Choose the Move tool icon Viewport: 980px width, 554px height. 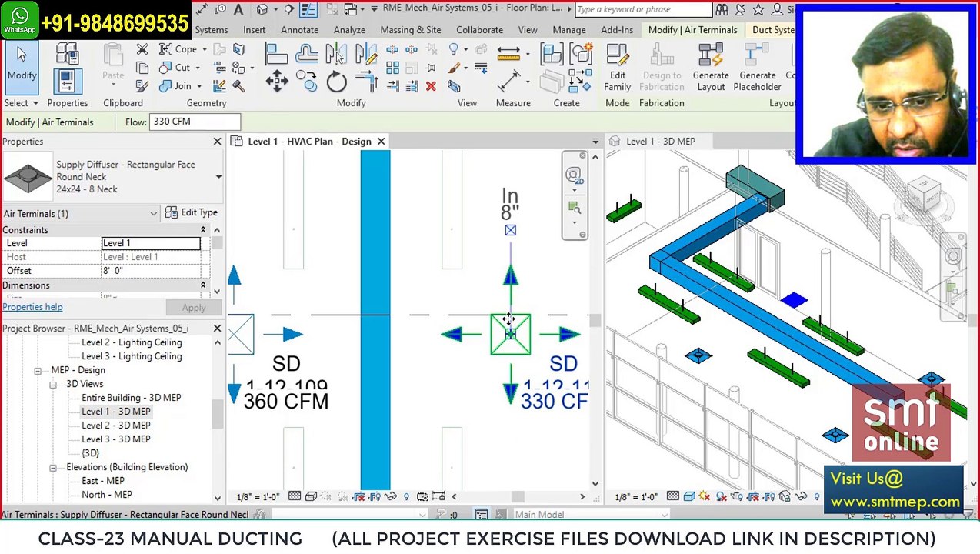click(277, 82)
